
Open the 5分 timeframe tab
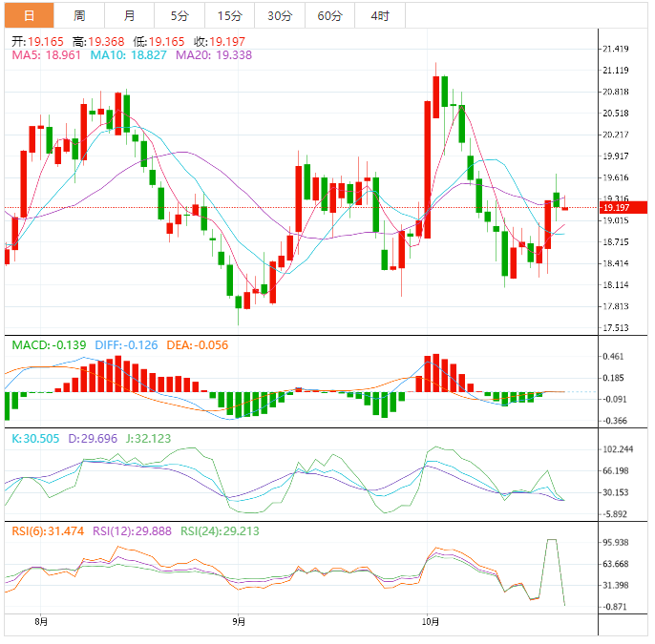(180, 15)
